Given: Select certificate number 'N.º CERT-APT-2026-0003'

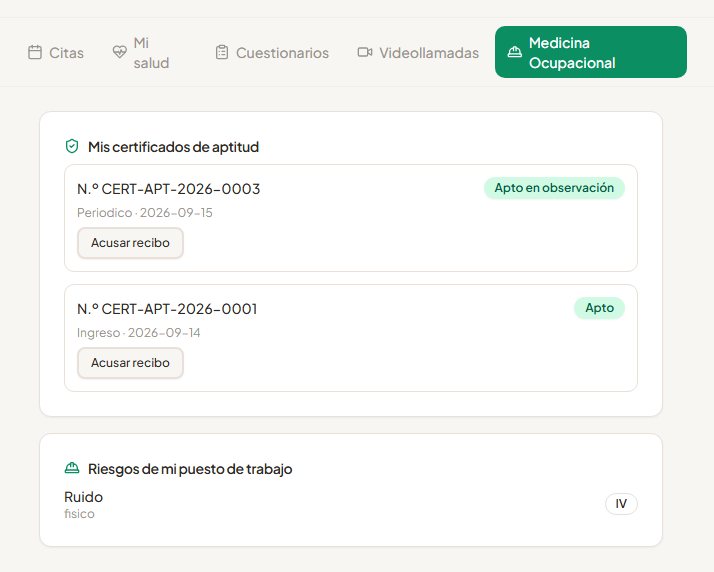Looking at the screenshot, I should point(168,189).
